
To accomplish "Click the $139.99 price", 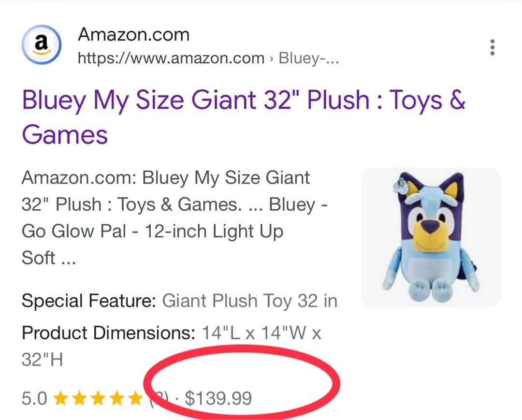I will [218, 398].
